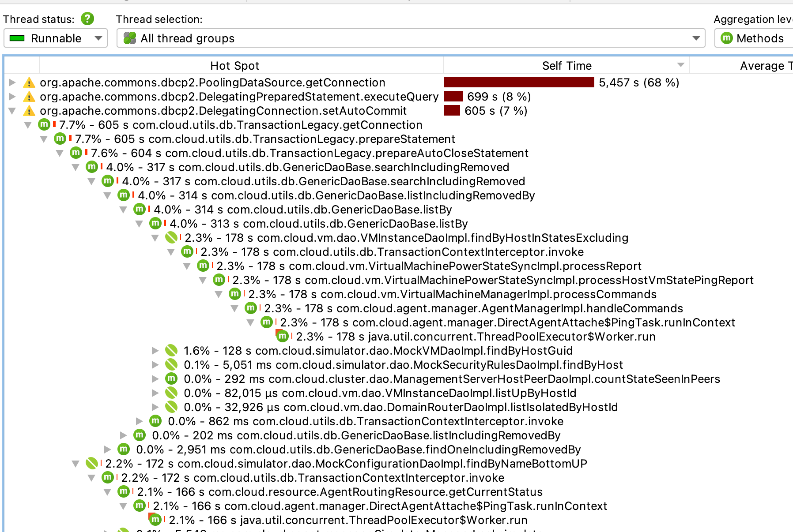
Task: Click striped icon for MockVMDaoImpl.findByHostGuid
Action: 171,351
